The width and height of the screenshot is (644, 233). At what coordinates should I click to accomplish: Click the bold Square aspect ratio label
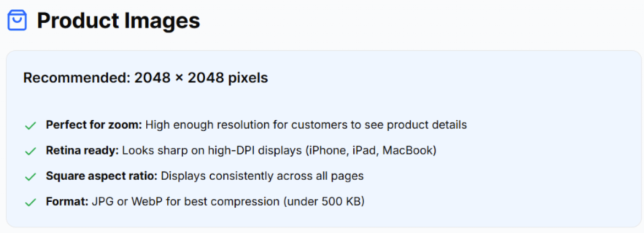pyautogui.click(x=102, y=176)
